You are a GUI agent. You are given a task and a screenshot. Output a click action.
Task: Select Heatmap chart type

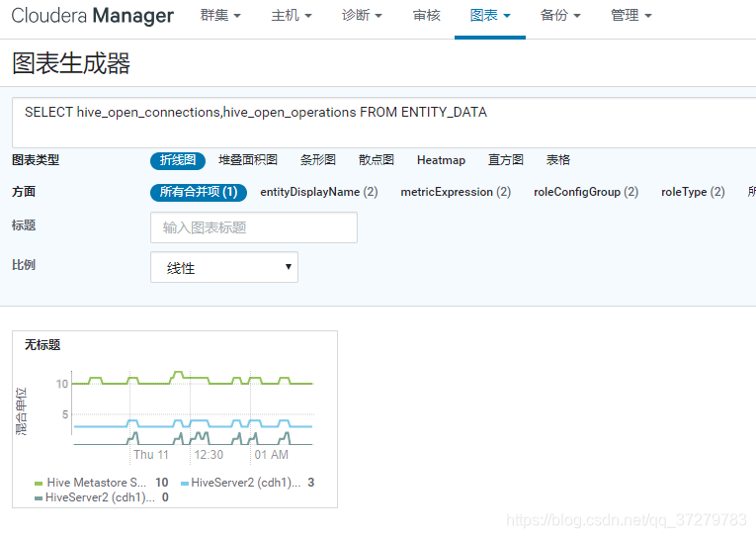pos(441,160)
